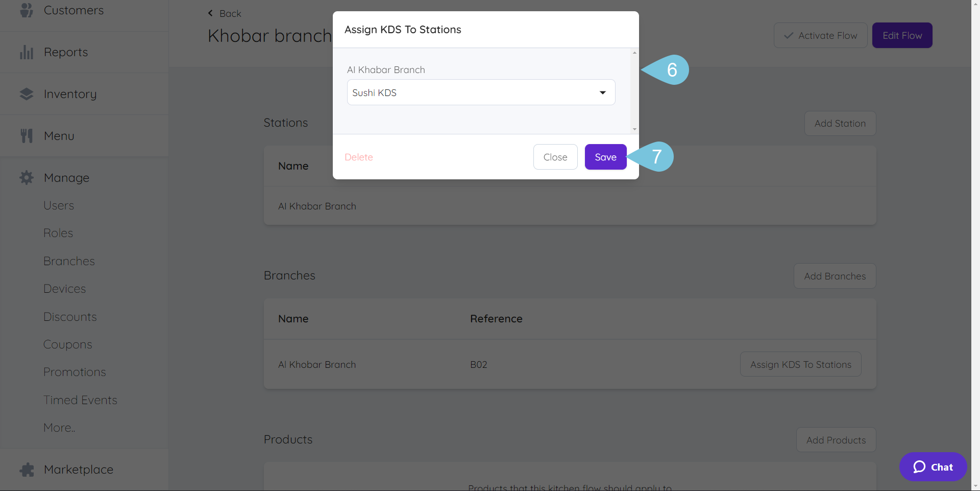
Task: Click the Inventory layers icon
Action: click(27, 94)
